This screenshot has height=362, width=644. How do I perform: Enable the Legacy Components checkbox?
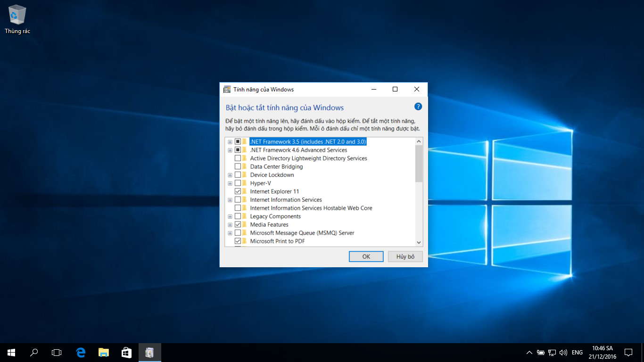(x=238, y=216)
